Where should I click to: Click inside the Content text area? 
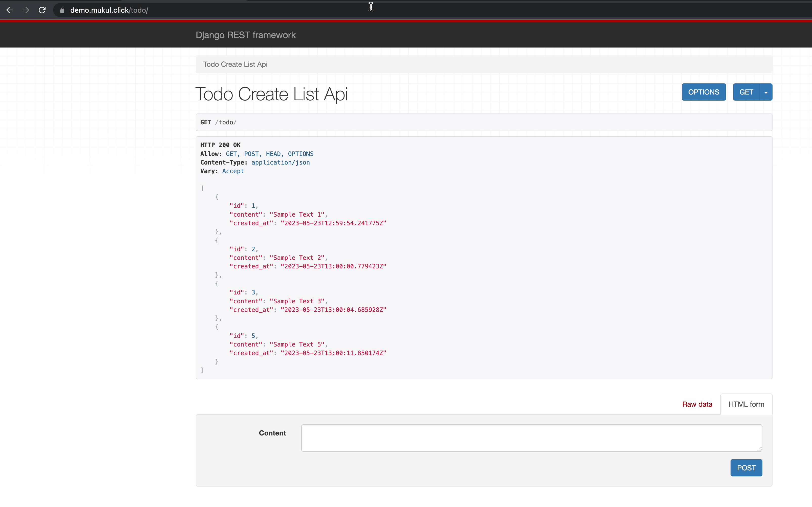(x=531, y=437)
